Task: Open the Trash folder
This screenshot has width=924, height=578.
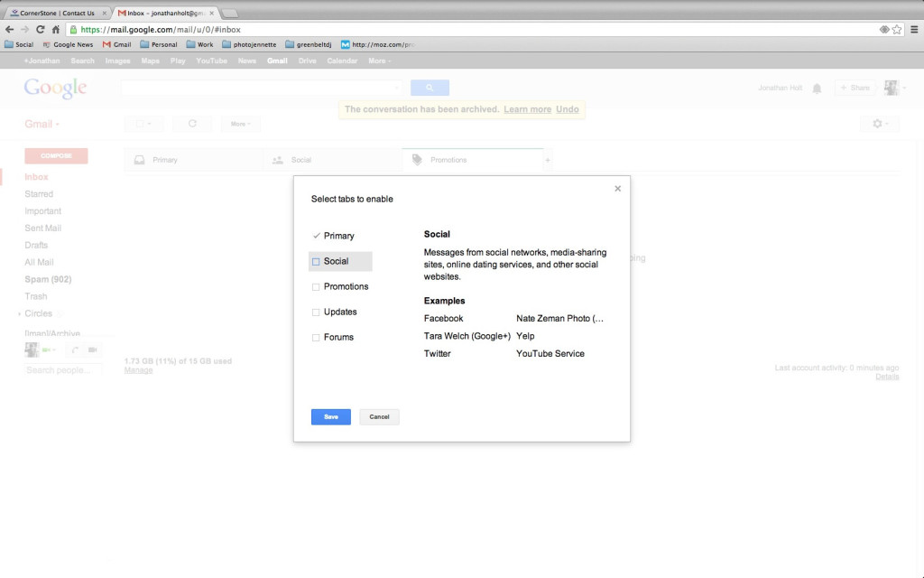Action: [36, 296]
